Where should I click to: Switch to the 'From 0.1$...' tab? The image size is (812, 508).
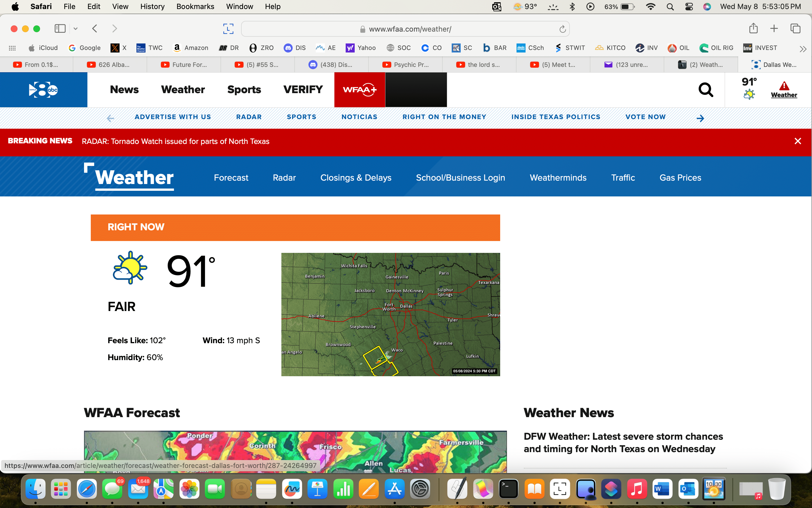[36, 65]
